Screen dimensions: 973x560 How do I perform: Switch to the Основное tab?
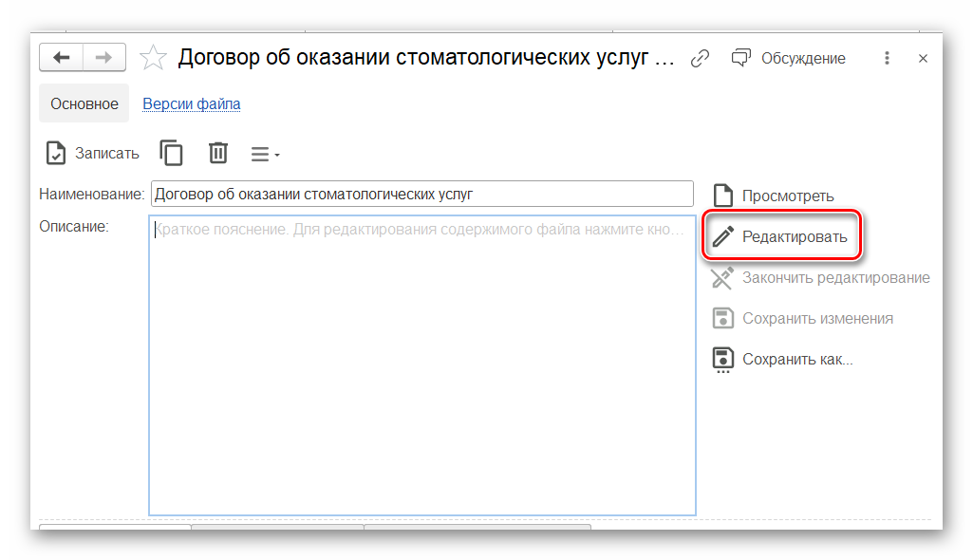(84, 103)
